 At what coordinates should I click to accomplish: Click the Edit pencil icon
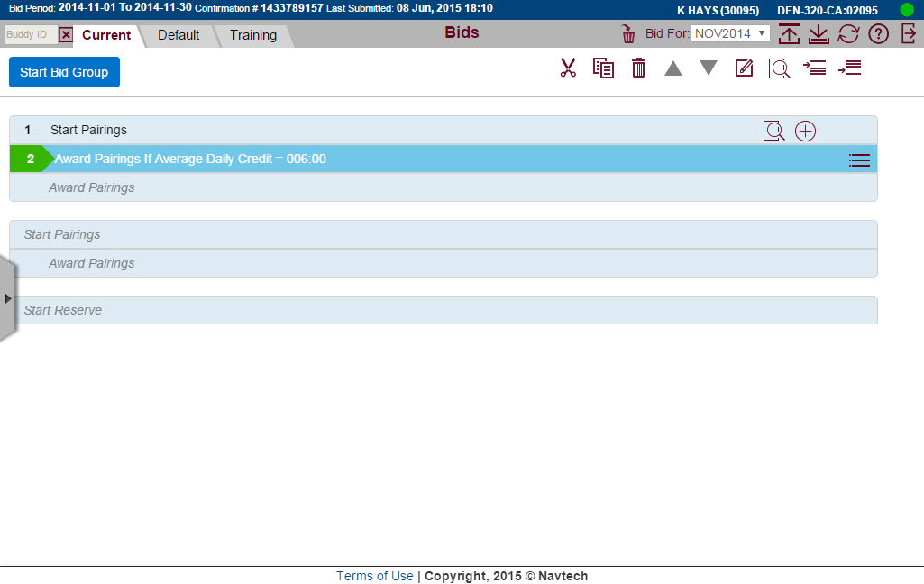click(745, 68)
